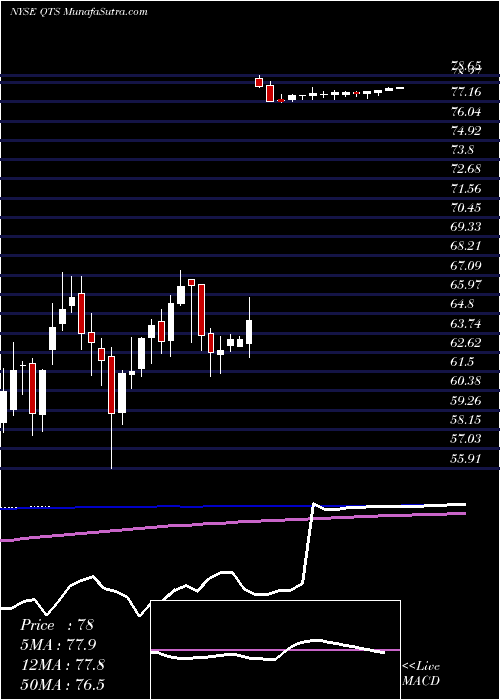The image size is (500, 700).
Task: Click the 74.92 price axis label
Action: 466,131
